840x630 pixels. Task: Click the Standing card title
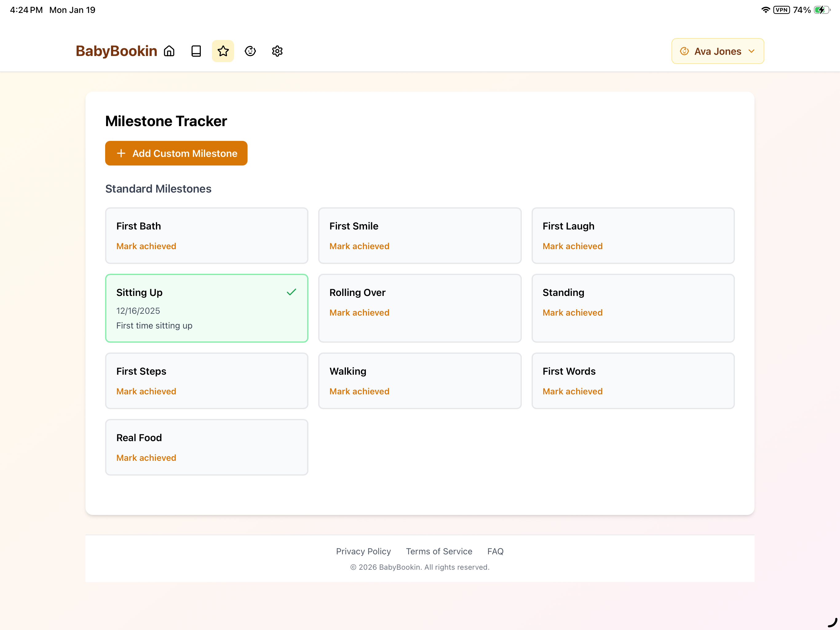(x=563, y=293)
